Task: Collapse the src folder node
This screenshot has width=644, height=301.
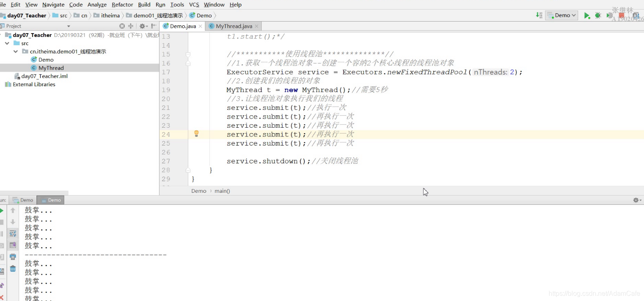Action: coord(7,43)
